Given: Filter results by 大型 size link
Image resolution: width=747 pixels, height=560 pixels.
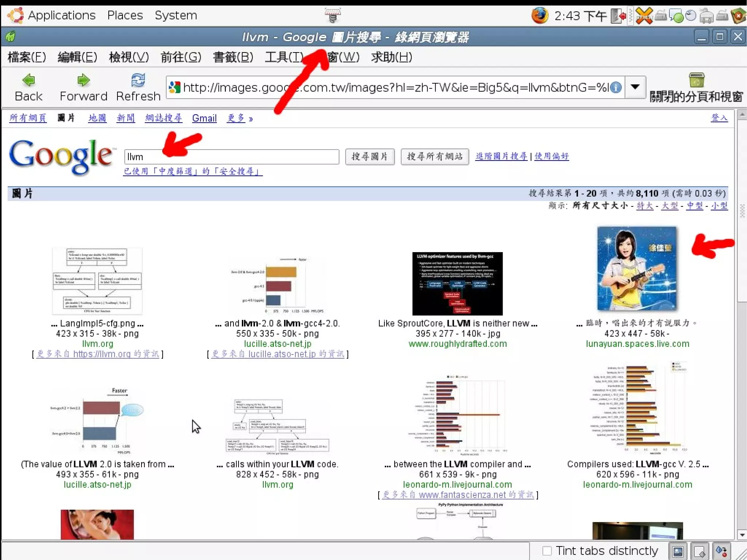Looking at the screenshot, I should click(670, 206).
